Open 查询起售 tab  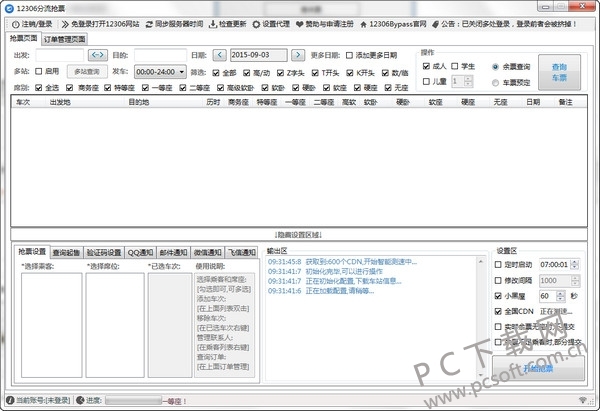pos(66,253)
